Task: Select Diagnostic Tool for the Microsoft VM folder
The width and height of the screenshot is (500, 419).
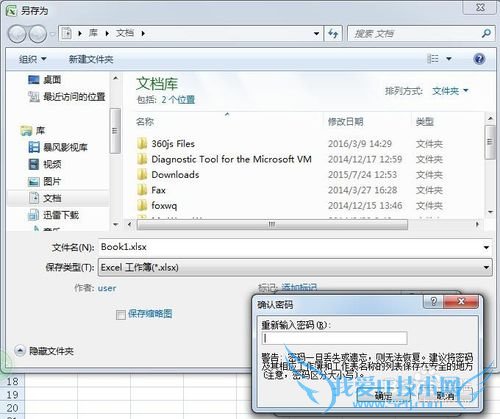Action: pos(224,159)
